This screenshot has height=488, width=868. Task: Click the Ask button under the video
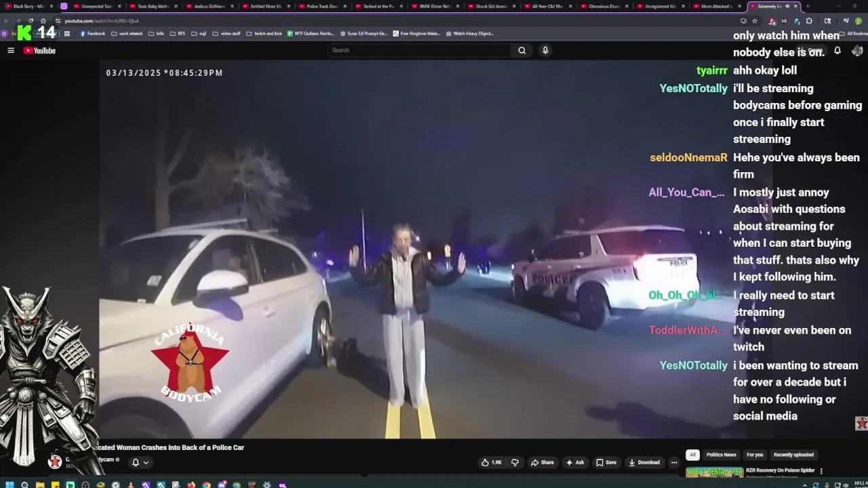(575, 462)
